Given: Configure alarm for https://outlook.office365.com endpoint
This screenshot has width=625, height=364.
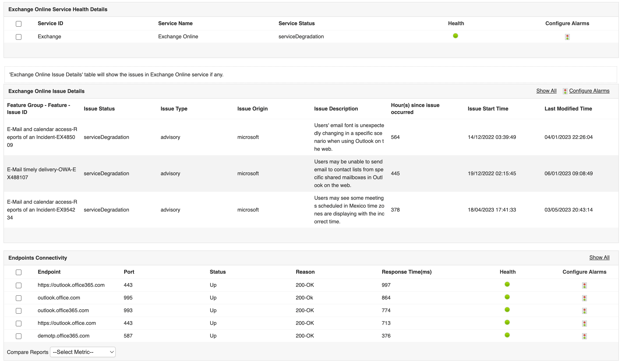Looking at the screenshot, I should pos(584,285).
